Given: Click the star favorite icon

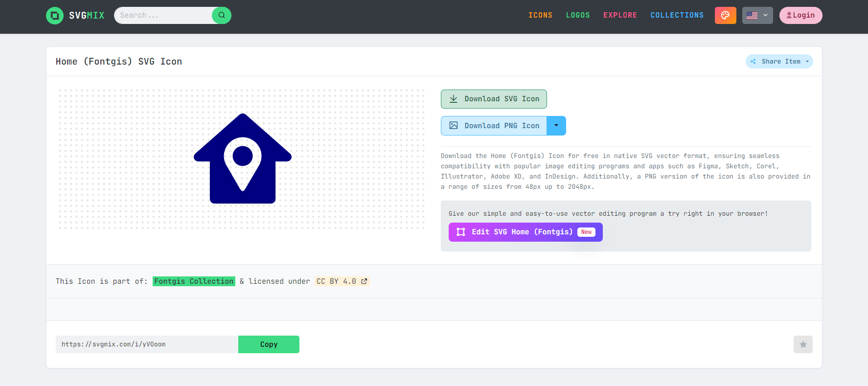Looking at the screenshot, I should coord(803,344).
